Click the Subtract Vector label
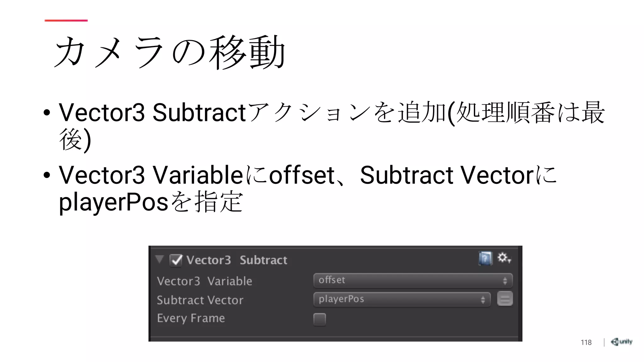The height and width of the screenshot is (362, 644). [x=200, y=300]
